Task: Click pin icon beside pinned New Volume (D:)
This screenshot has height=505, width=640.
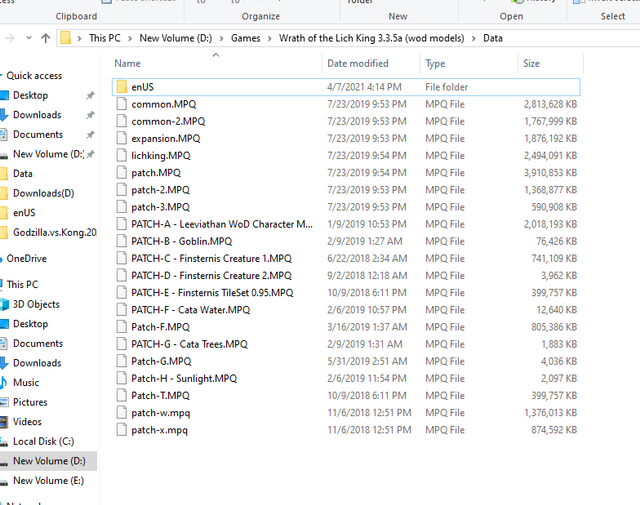Action: point(90,154)
